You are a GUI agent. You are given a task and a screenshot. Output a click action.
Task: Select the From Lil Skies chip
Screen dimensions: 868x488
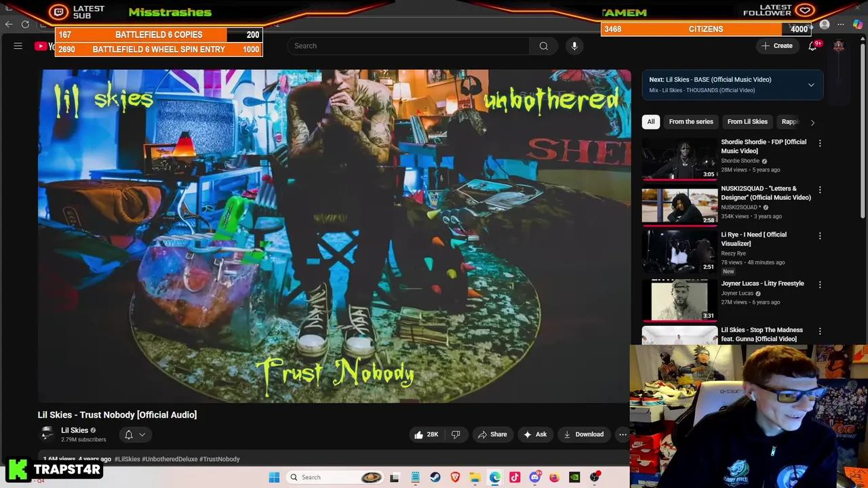(x=747, y=122)
